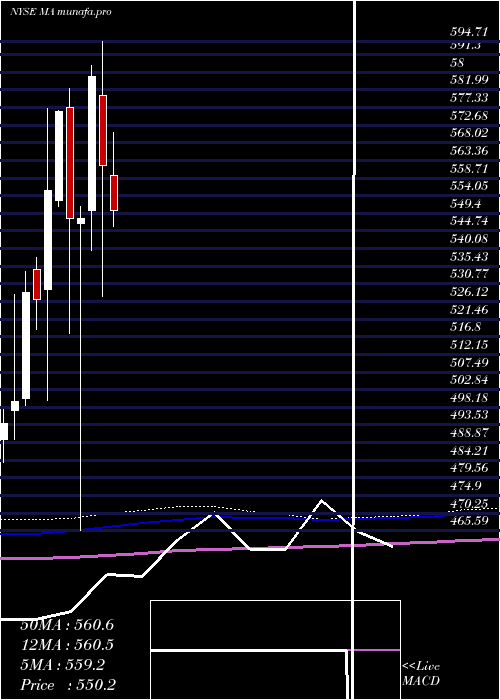The height and width of the screenshot is (700, 500).
Task: Click the 488.87 price axis value
Action: click(x=469, y=433)
